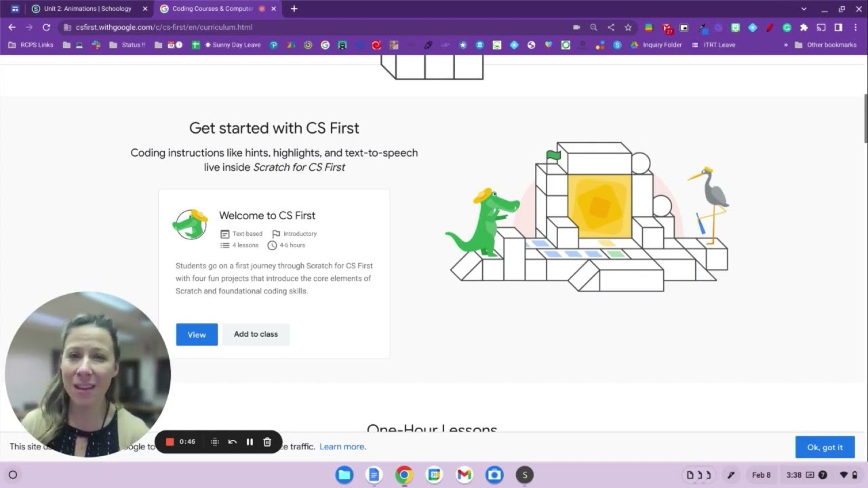Open a new browser tab

pyautogui.click(x=294, y=9)
